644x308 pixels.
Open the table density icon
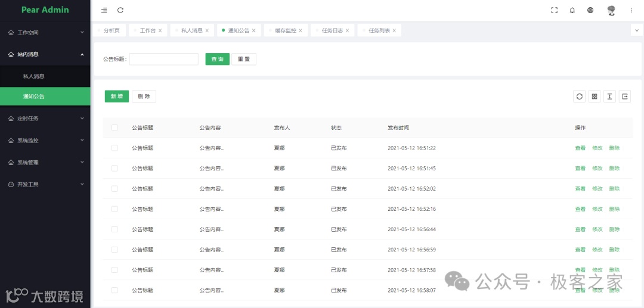click(609, 97)
